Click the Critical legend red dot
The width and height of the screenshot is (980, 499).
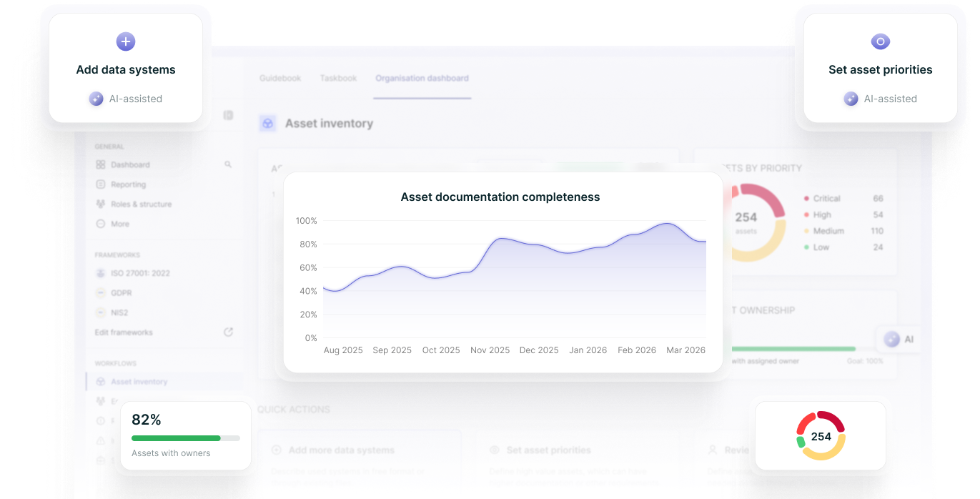click(806, 199)
